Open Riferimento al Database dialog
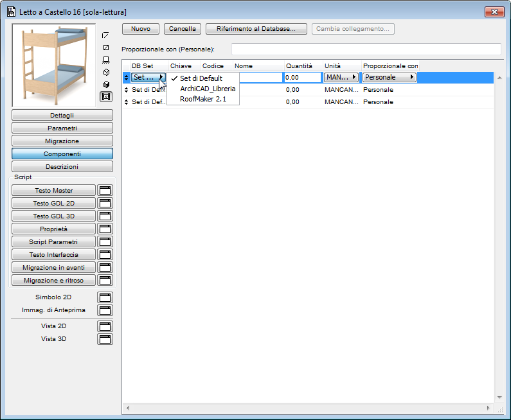 [x=256, y=29]
